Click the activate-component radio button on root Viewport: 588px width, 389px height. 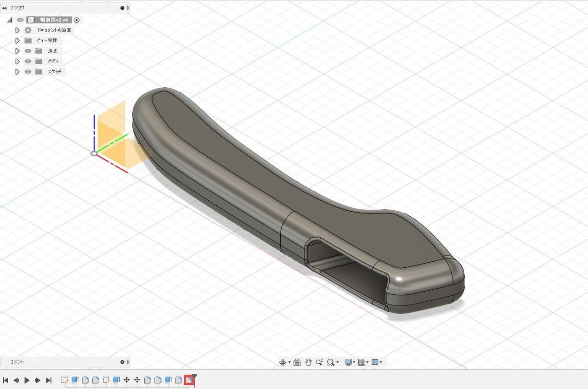pyautogui.click(x=77, y=20)
